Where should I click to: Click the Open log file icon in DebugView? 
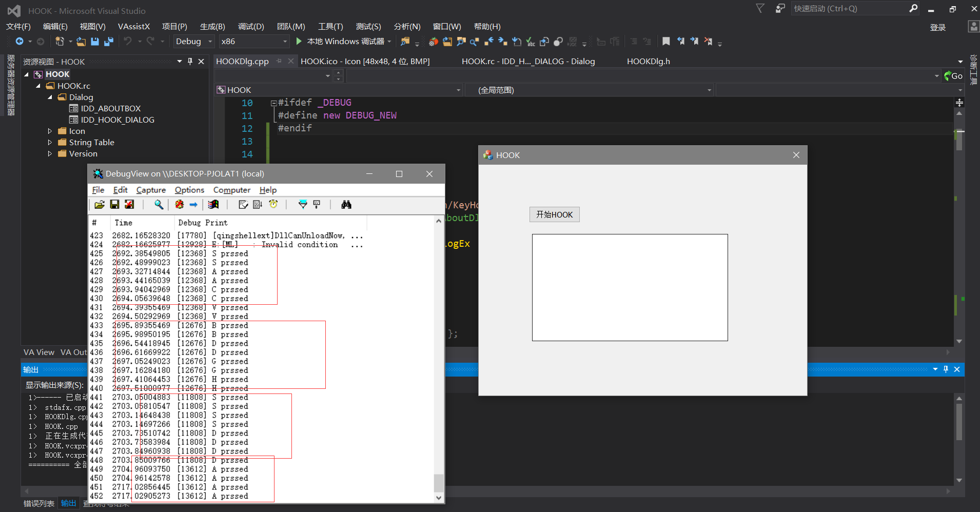100,205
